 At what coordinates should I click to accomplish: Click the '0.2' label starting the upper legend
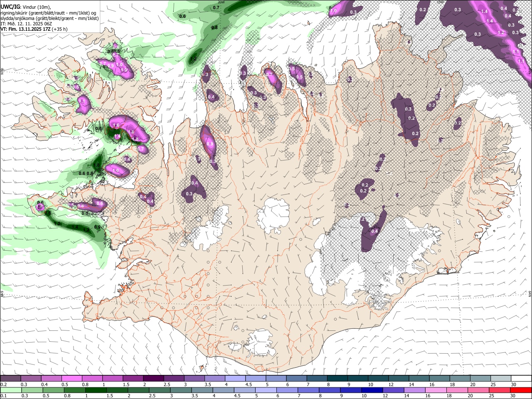coord(3,384)
